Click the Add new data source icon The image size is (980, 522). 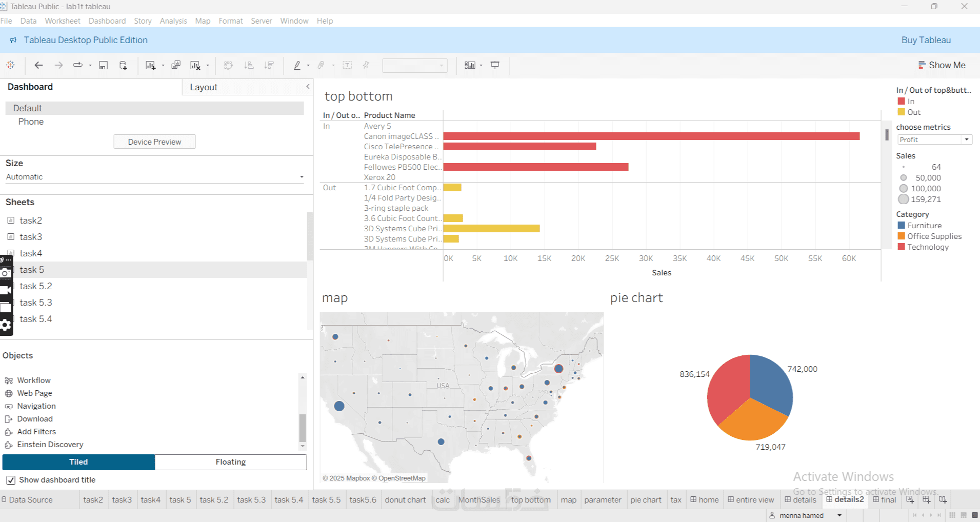click(x=123, y=65)
